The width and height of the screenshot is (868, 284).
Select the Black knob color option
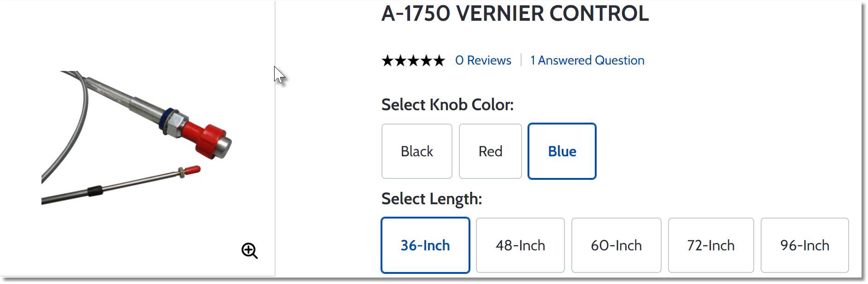(x=417, y=151)
